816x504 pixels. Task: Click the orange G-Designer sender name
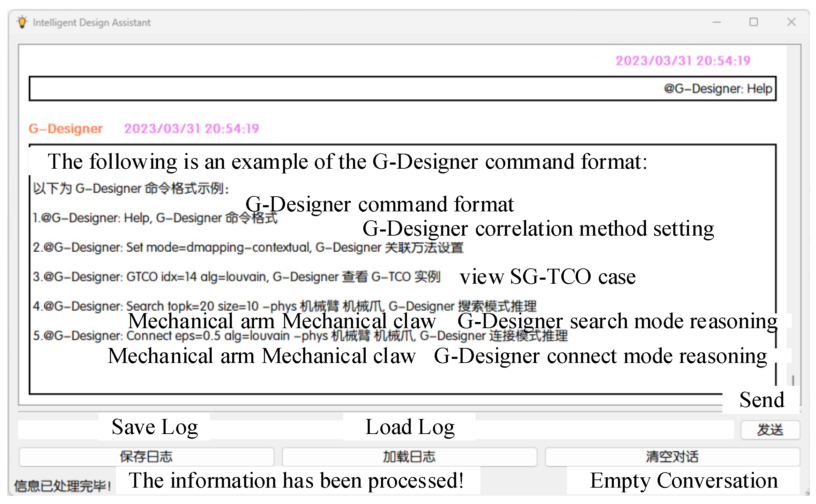pos(66,129)
